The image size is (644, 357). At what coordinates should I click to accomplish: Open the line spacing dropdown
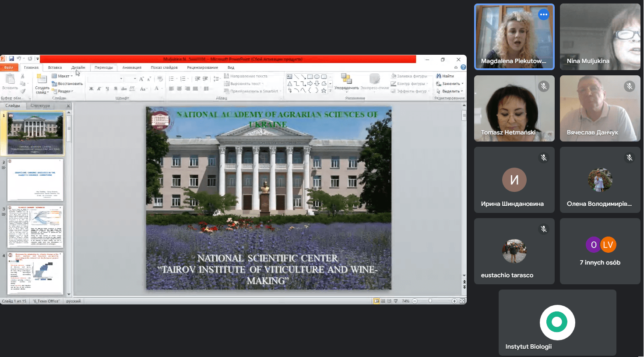pyautogui.click(x=216, y=79)
